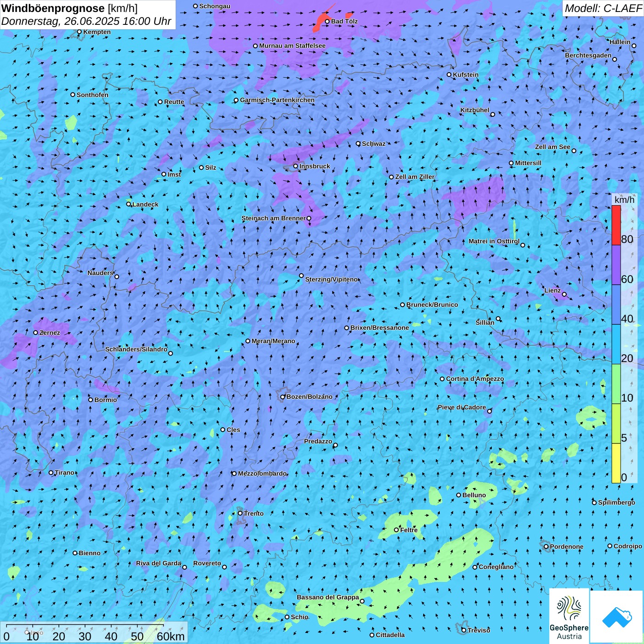Click the 'Matrei in Osttirol' label
The width and height of the screenshot is (644, 644).
click(494, 241)
